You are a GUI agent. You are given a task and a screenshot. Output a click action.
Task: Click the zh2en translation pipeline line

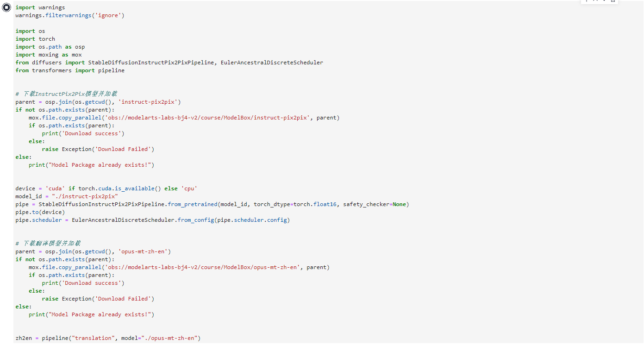pyautogui.click(x=108, y=338)
